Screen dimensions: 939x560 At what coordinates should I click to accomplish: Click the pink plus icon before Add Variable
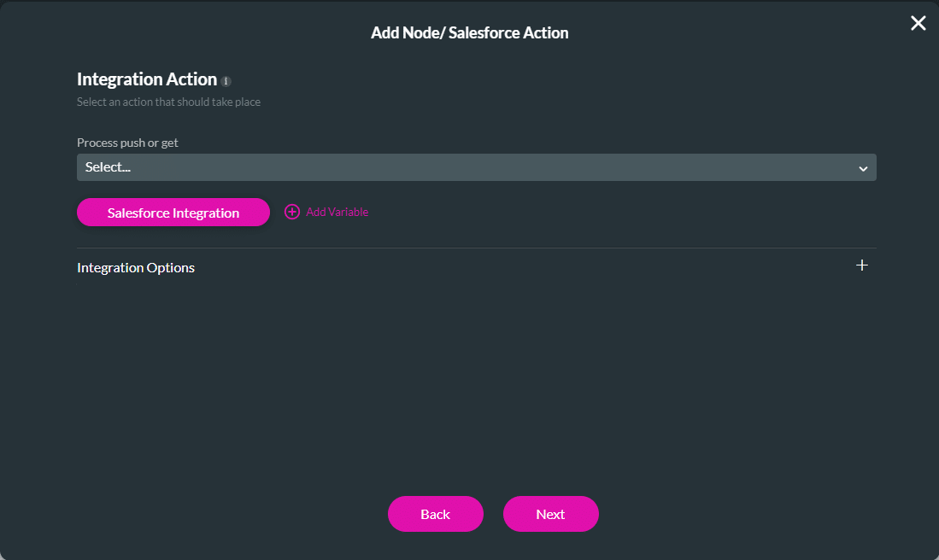292,211
